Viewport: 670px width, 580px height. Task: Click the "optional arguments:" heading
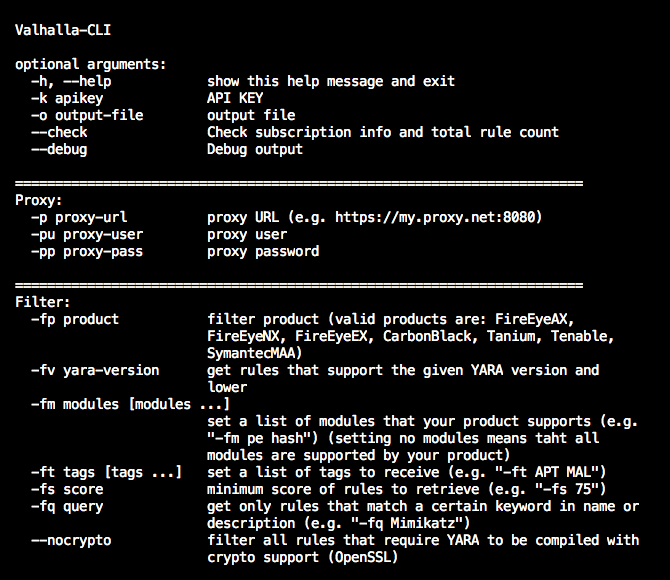(x=90, y=64)
